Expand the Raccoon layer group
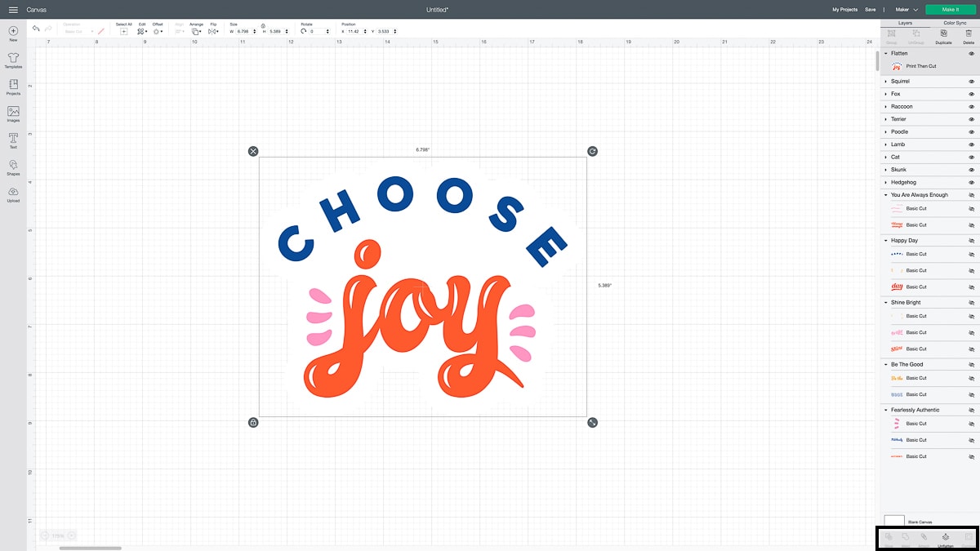Viewport: 980px width, 551px height. (886, 107)
